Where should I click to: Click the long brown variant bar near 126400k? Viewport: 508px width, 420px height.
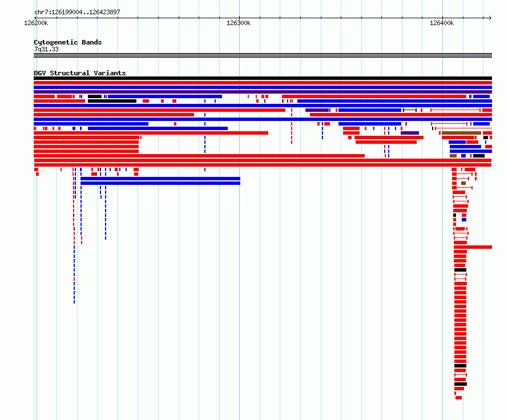[461, 133]
